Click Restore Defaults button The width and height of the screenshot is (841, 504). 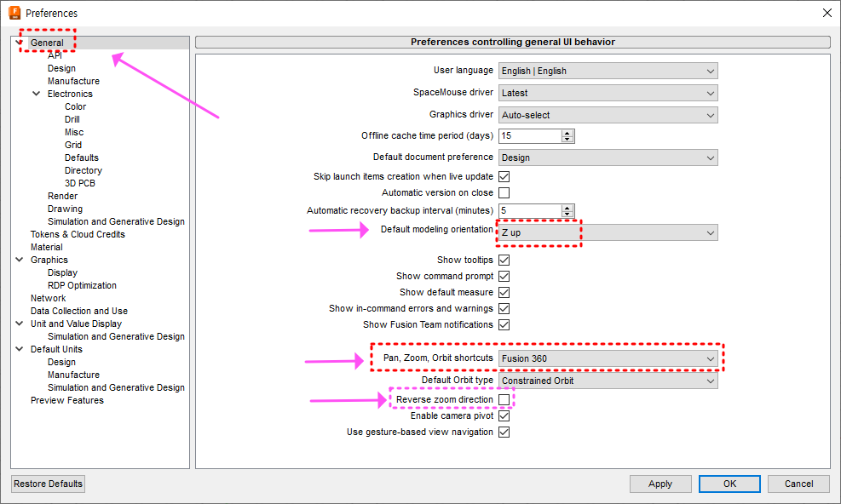(49, 484)
